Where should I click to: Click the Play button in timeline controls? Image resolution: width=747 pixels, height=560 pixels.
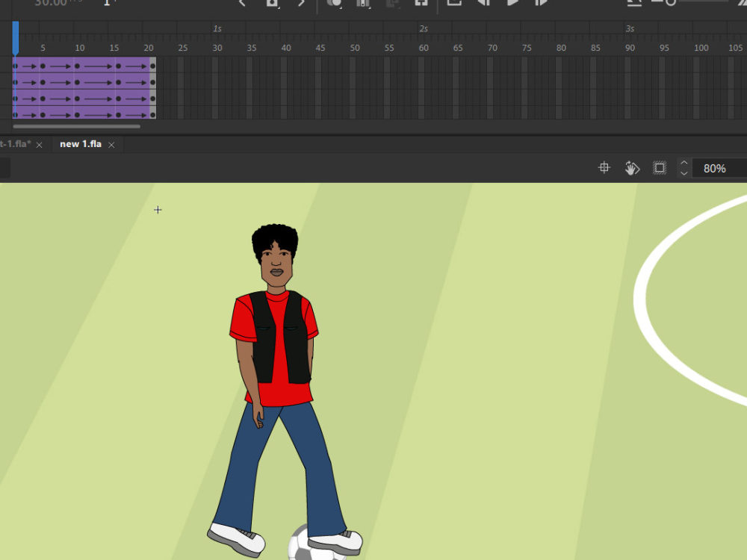point(512,3)
